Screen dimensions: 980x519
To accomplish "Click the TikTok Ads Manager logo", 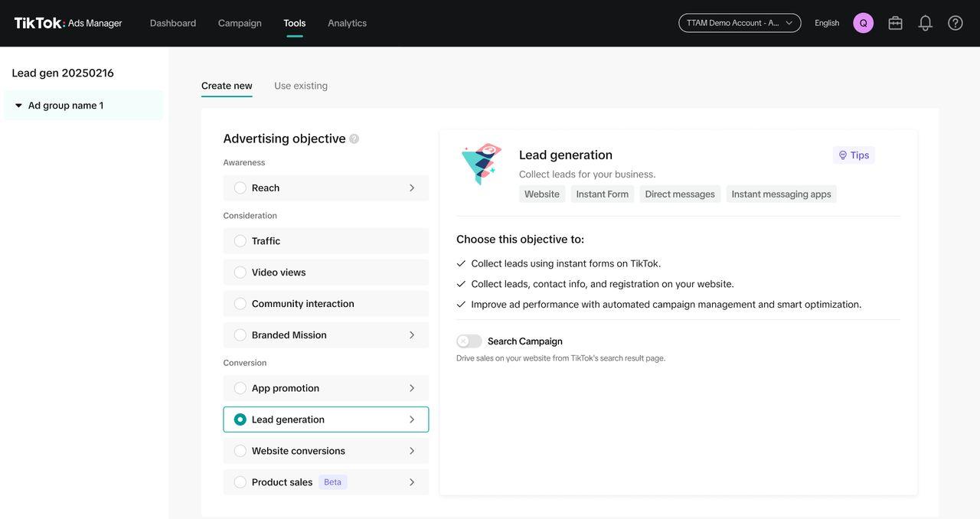I will click(68, 23).
